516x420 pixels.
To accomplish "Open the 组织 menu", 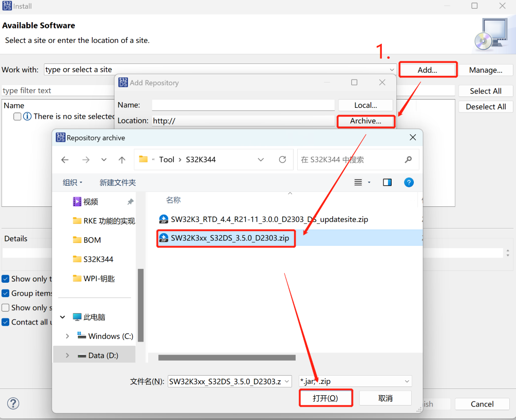I will 72,183.
